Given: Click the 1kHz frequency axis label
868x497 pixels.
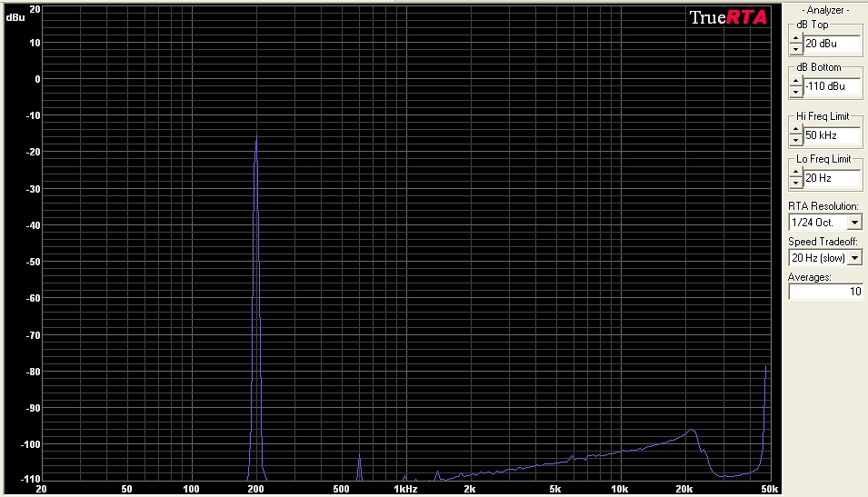Looking at the screenshot, I should 405,489.
